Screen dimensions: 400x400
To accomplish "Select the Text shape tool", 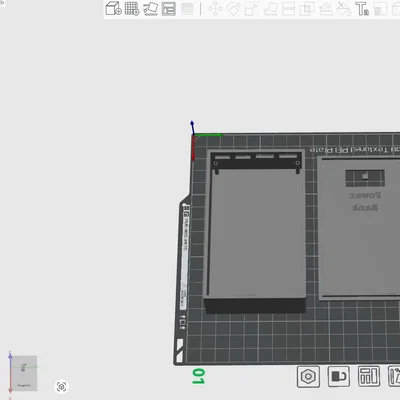I will click(362, 9).
